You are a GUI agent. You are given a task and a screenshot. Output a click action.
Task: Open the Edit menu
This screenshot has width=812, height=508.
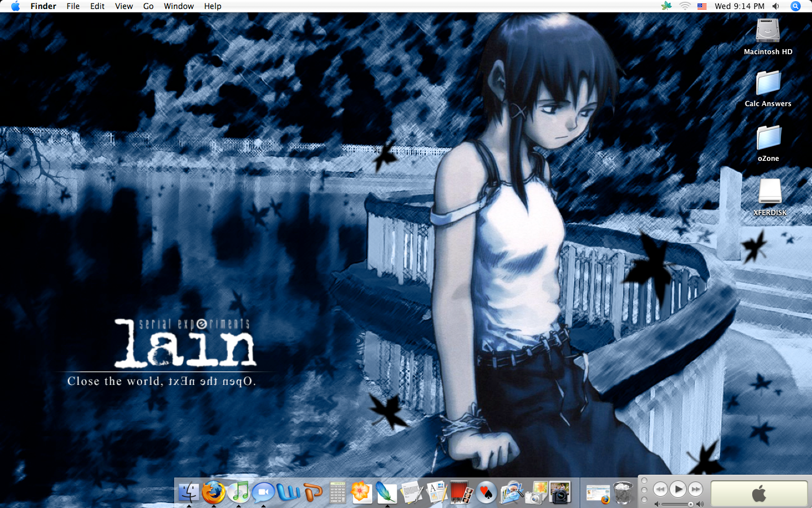tap(98, 6)
